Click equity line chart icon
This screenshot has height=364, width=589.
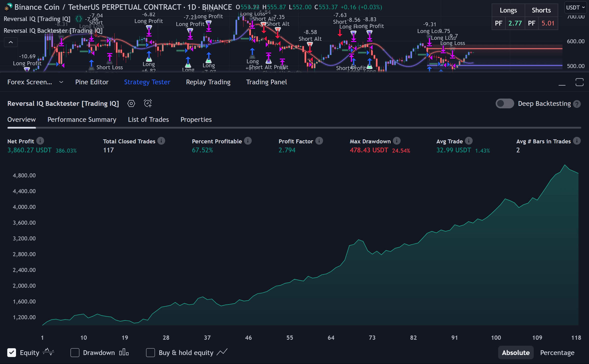(48, 352)
